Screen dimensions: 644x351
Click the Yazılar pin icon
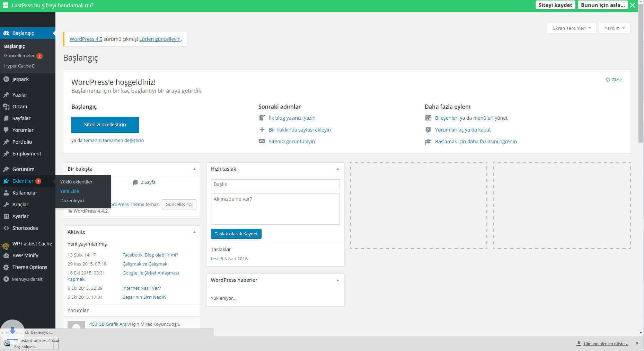tap(6, 95)
